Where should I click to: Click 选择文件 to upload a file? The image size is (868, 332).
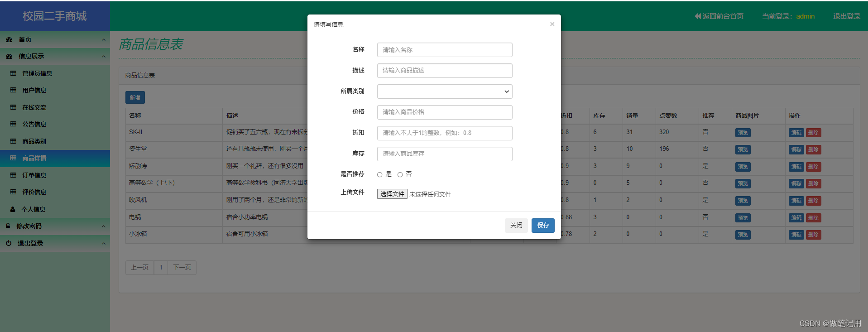click(392, 194)
